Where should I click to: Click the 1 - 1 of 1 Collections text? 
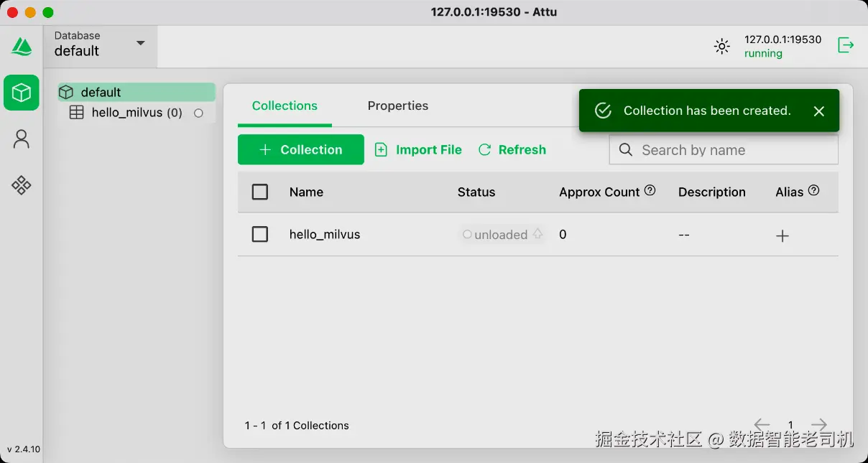click(x=297, y=425)
